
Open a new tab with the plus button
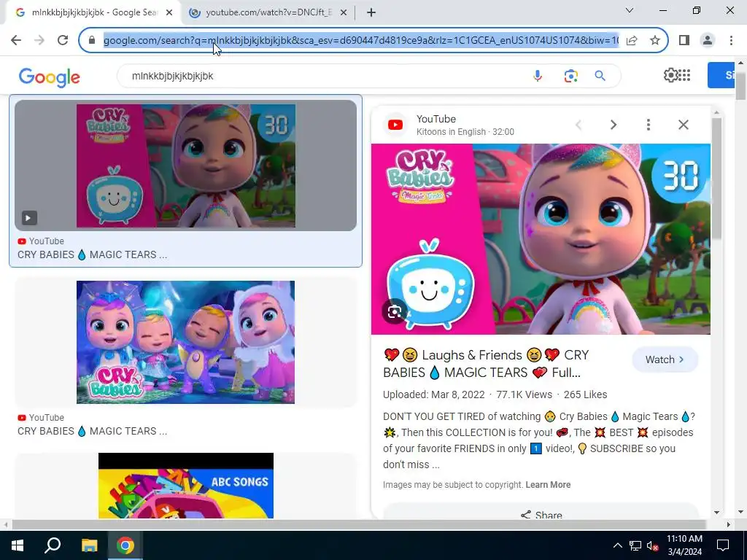[371, 13]
